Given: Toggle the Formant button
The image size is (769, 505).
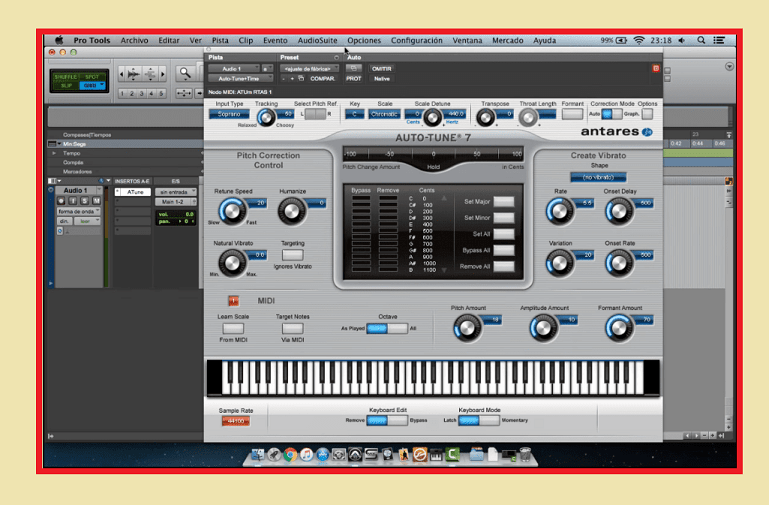Looking at the screenshot, I should 572,114.
